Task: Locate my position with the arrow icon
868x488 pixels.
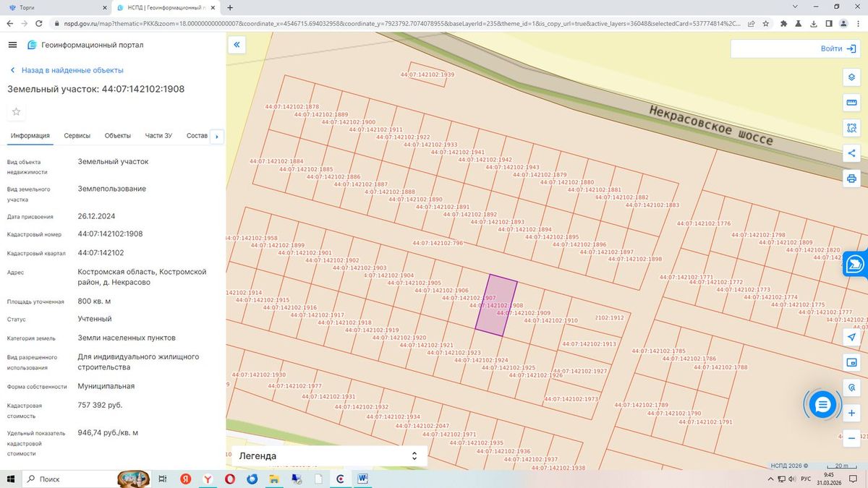Action: pos(851,338)
